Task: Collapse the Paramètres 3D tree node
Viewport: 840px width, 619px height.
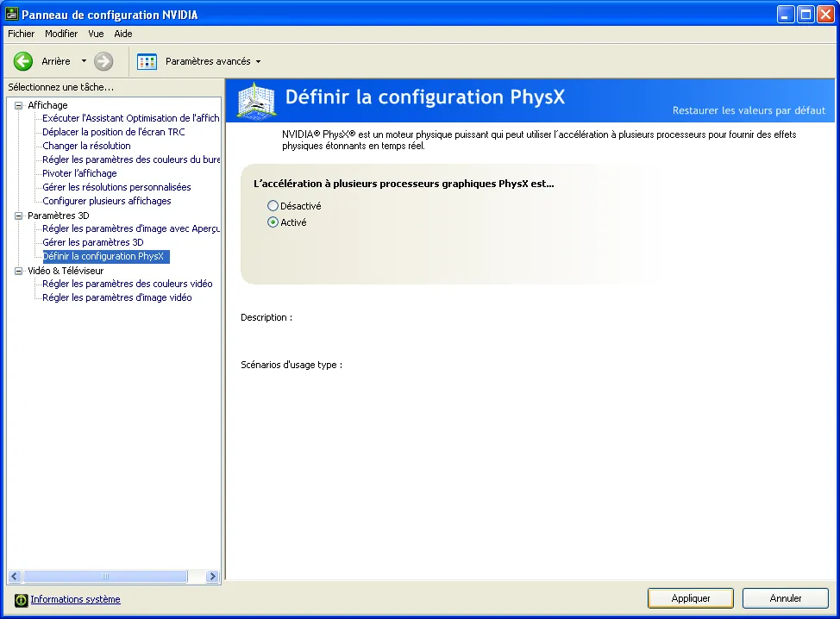Action: pos(19,216)
